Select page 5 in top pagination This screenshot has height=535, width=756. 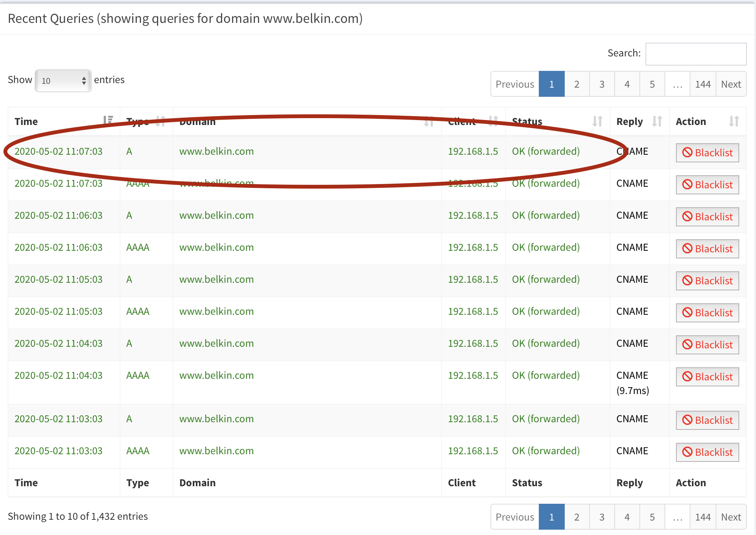pos(652,84)
